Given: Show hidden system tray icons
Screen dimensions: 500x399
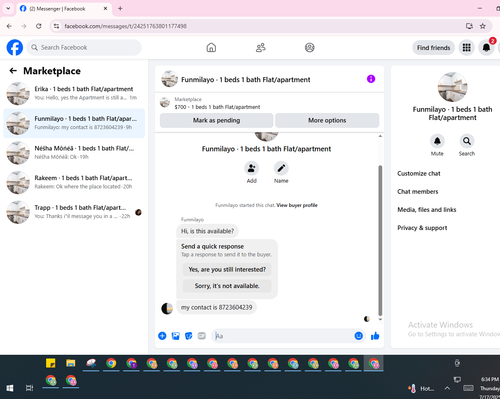Looking at the screenshot, I should [447, 388].
